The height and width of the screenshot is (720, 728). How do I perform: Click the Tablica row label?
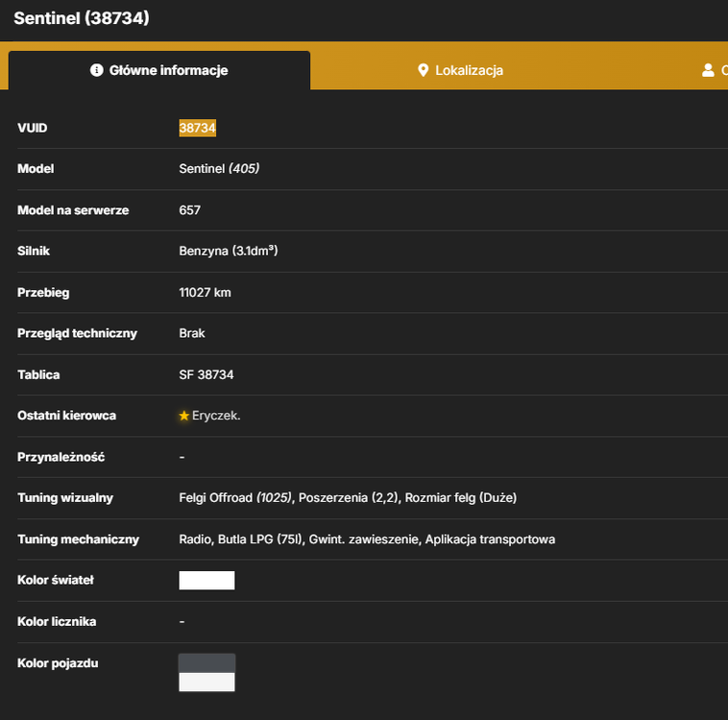pos(39,374)
